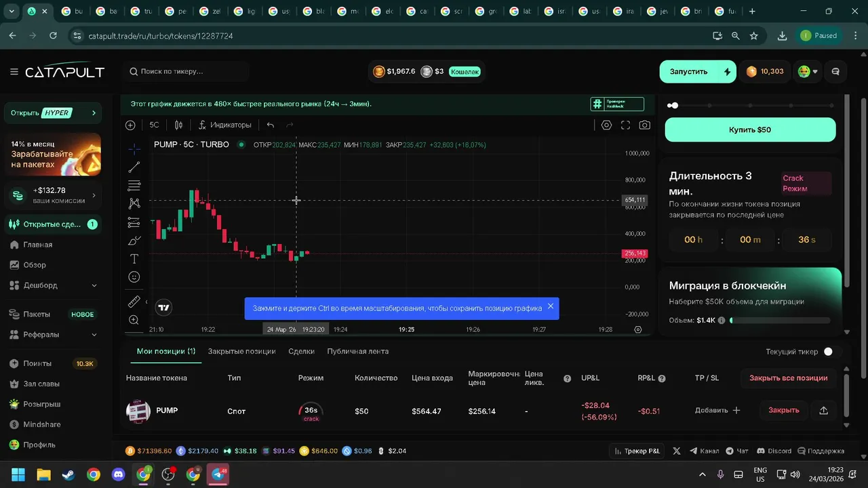The image size is (868, 488).
Task: Select the forecasting position tool in chart sidebar
Action: [134, 222]
